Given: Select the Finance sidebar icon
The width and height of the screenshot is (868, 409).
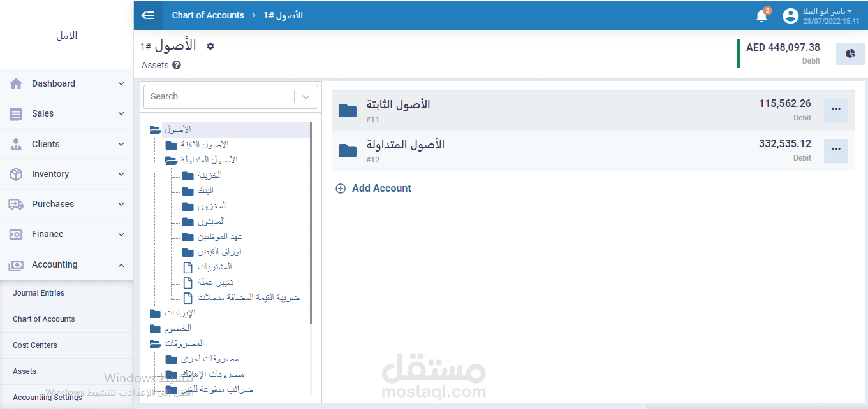Looking at the screenshot, I should (15, 234).
